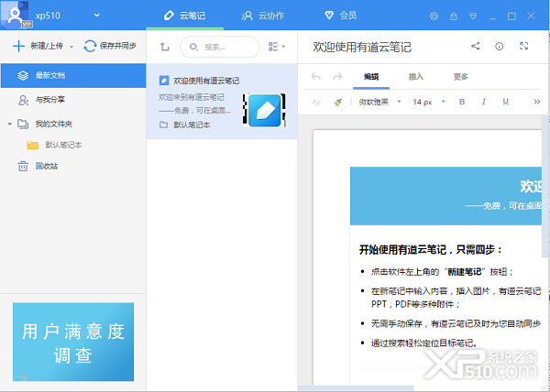Click the vertical scrollbar of the editor
This screenshot has width=550, height=392.
[545, 186]
